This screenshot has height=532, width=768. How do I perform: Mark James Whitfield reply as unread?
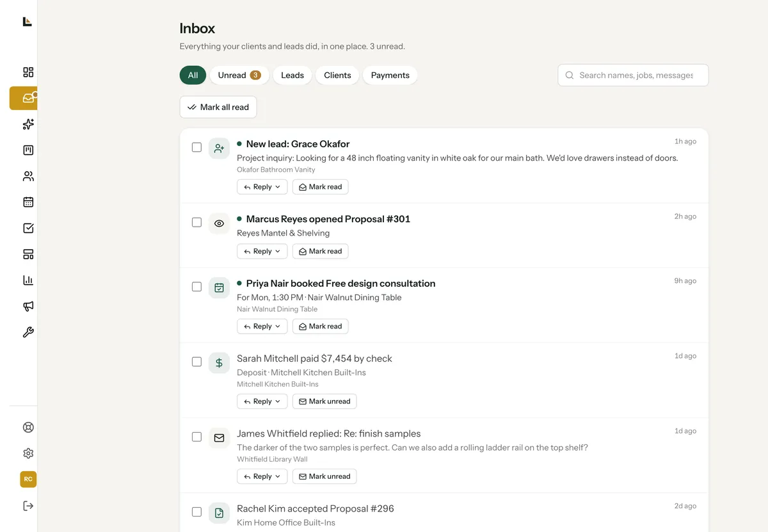point(324,476)
